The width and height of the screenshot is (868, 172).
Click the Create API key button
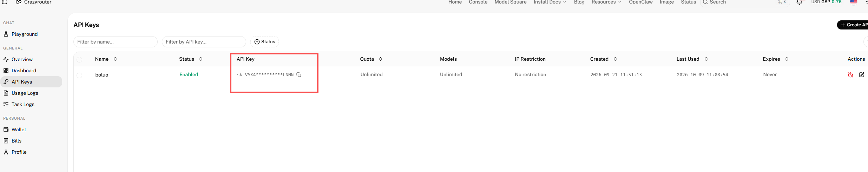pyautogui.click(x=853, y=25)
